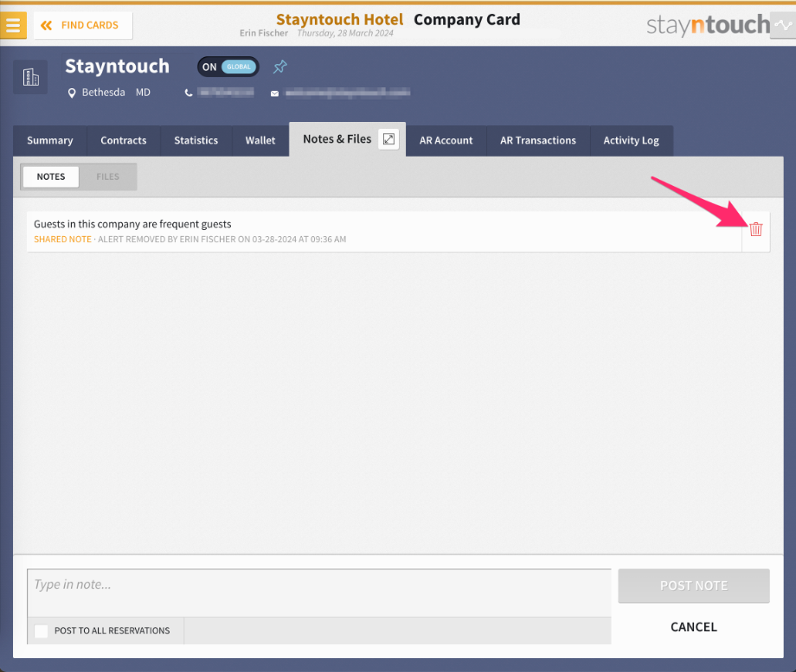The image size is (796, 672).
Task: Click the 'Thursday, 28 March 2024' date
Action: pyautogui.click(x=345, y=33)
